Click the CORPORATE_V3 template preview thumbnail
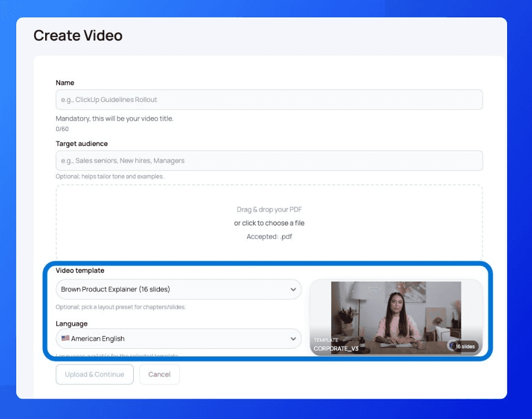Viewport: 532px width, 419px height. click(396, 318)
